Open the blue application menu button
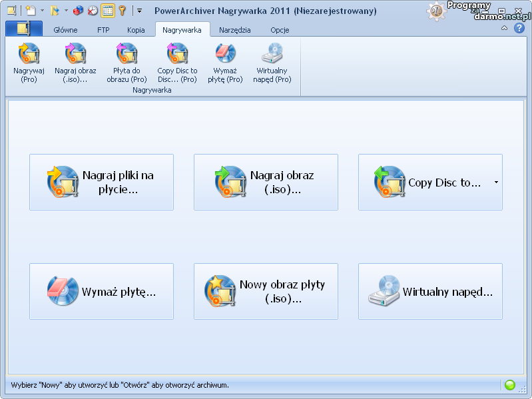 coord(23,29)
